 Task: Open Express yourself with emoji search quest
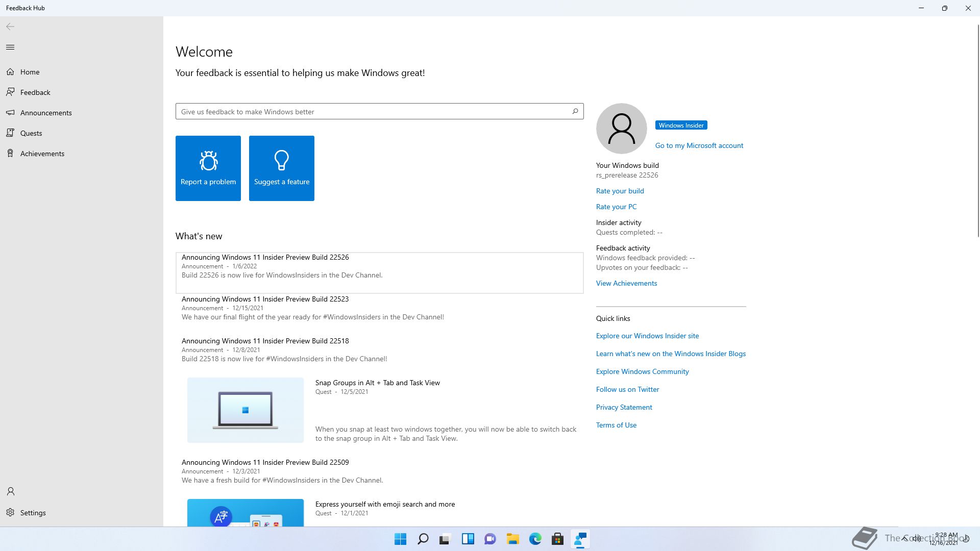385,504
